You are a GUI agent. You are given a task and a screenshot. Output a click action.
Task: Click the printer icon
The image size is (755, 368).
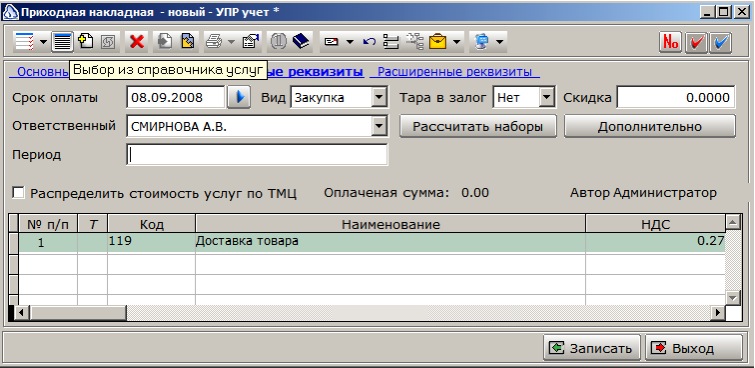(x=214, y=42)
